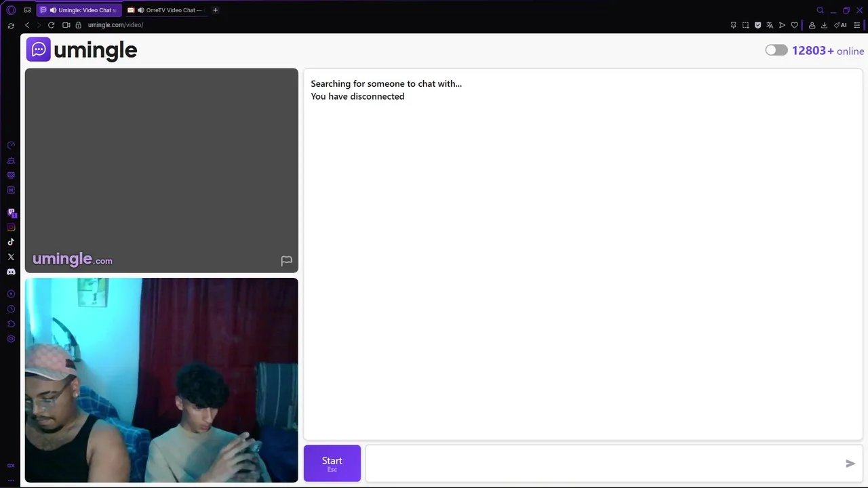
Task: Click the GX label at sidebar bottom
Action: pos(11,466)
